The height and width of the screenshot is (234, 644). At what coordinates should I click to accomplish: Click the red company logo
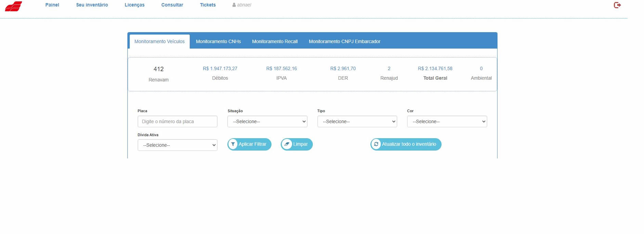(14, 6)
